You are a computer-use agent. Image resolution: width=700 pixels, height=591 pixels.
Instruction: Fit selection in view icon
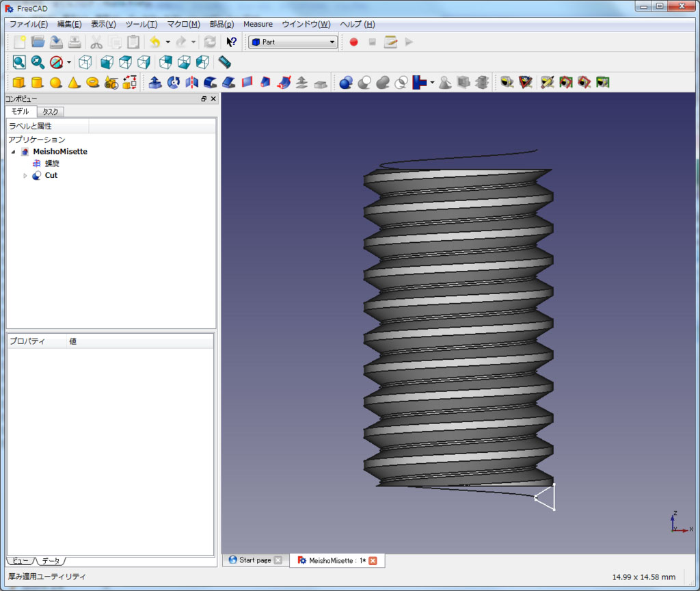click(x=38, y=62)
